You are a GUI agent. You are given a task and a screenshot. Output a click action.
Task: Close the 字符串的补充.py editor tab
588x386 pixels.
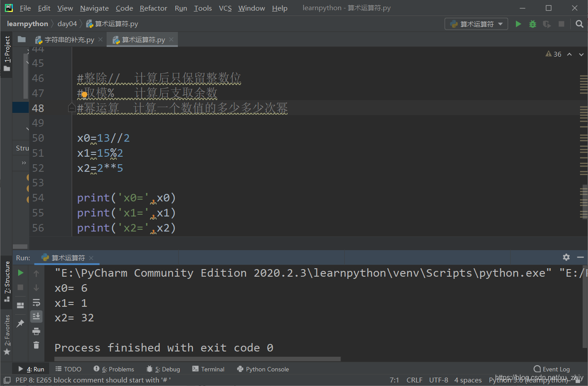point(101,39)
